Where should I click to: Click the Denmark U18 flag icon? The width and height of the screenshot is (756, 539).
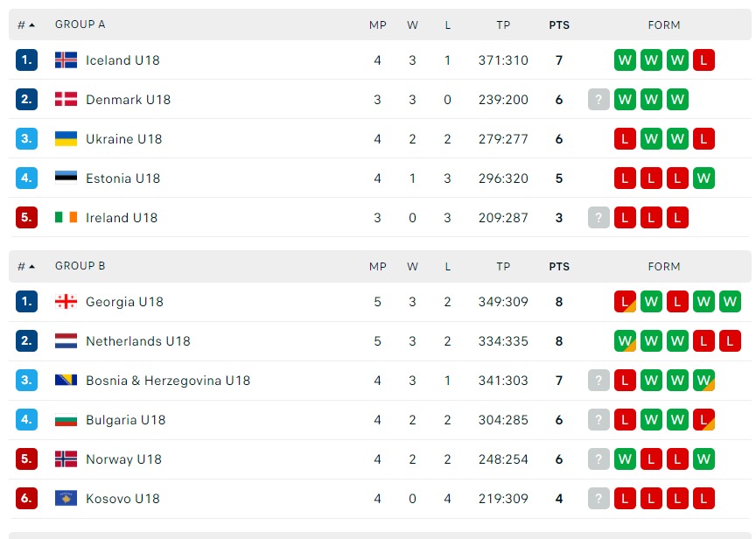[66, 100]
